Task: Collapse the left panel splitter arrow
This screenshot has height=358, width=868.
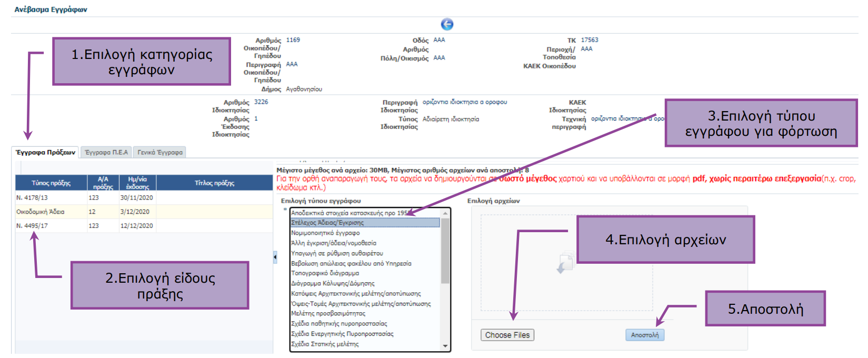Action: pyautogui.click(x=275, y=257)
